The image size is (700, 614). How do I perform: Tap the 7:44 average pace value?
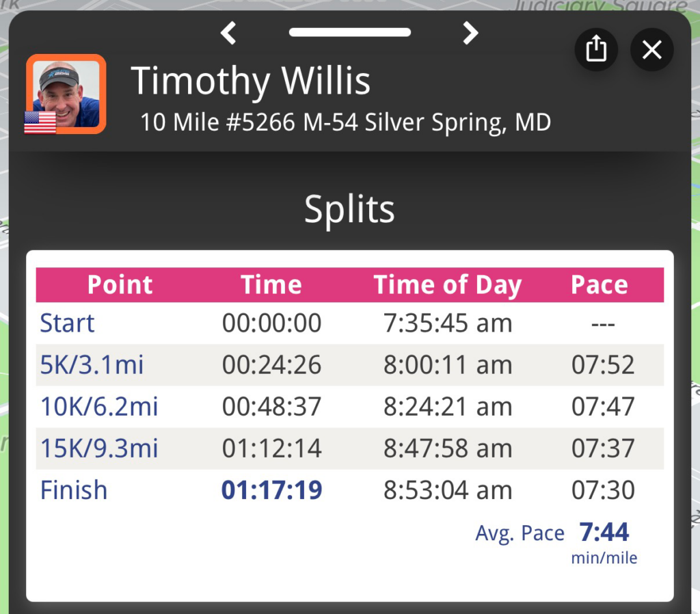point(604,532)
